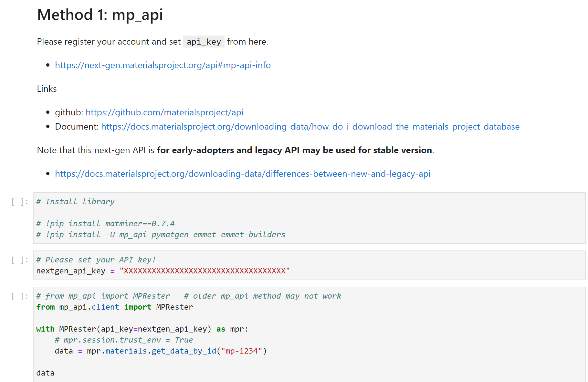Click the final "data" line in last cell
588x382 pixels.
(x=45, y=373)
